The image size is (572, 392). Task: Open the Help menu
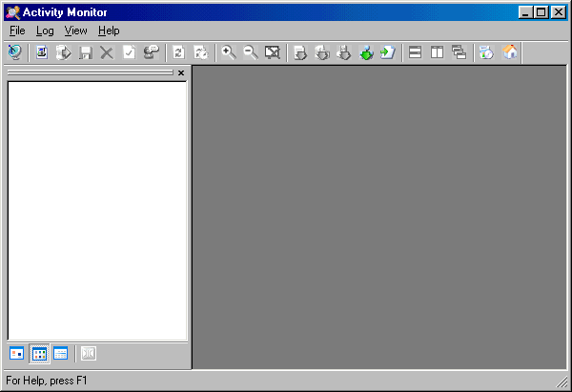point(109,31)
